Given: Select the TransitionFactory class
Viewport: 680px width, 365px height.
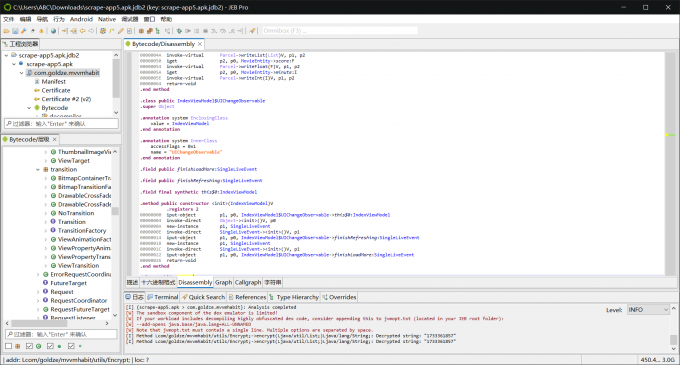Looking at the screenshot, I should (x=82, y=231).
